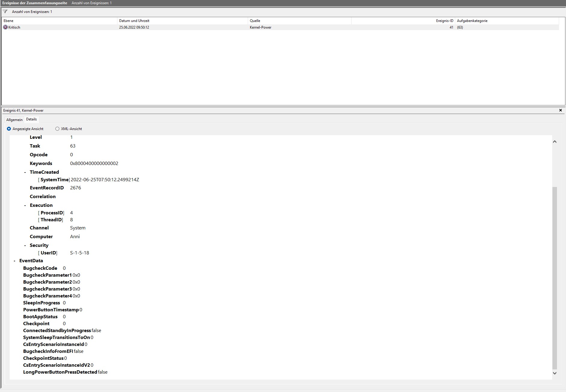Sort by Ebene column header
Screen dimensions: 566x392
coord(59,21)
